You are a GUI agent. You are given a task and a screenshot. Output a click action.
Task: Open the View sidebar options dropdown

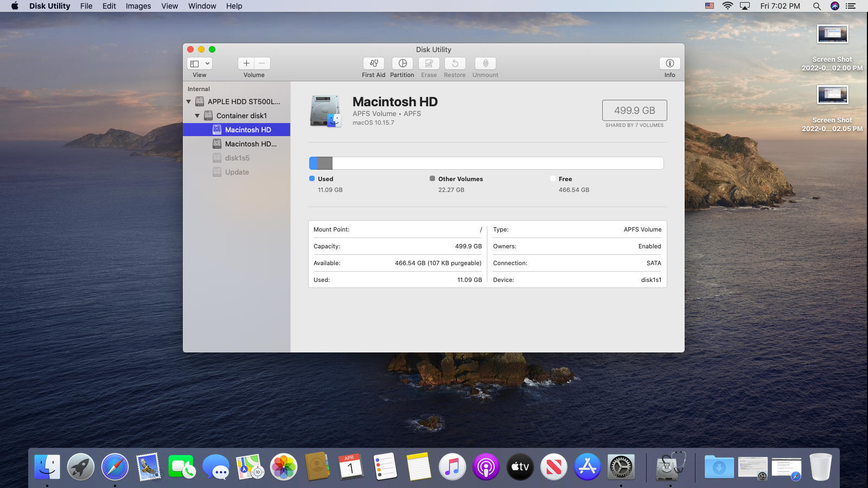click(200, 63)
